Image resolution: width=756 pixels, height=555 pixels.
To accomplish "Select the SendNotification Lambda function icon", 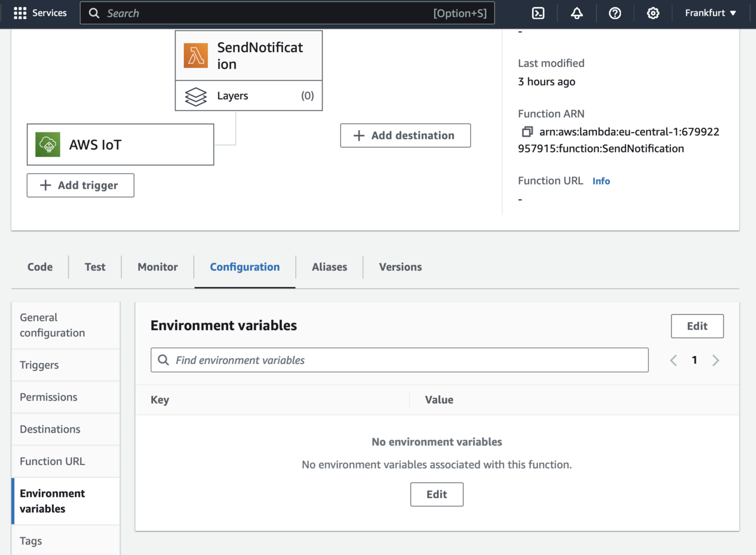I will (195, 56).
